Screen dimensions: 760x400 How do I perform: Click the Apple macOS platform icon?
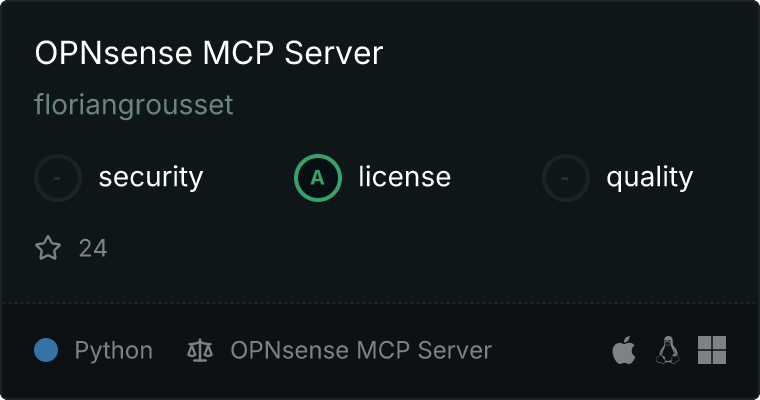(624, 350)
